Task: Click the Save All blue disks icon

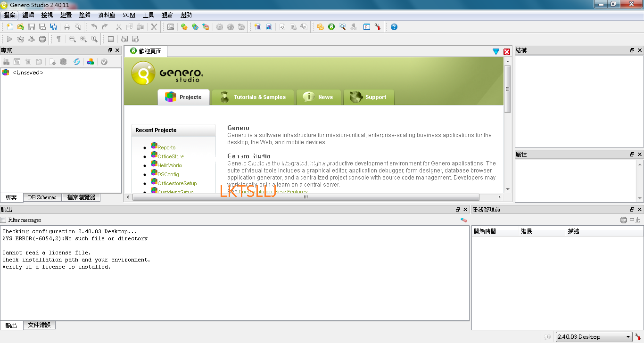Action: [53, 27]
